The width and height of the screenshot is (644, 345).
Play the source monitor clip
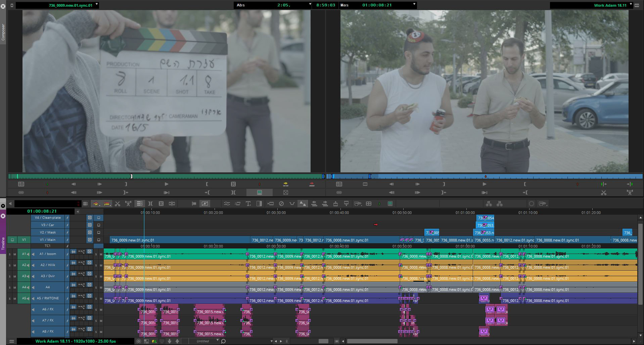click(166, 184)
